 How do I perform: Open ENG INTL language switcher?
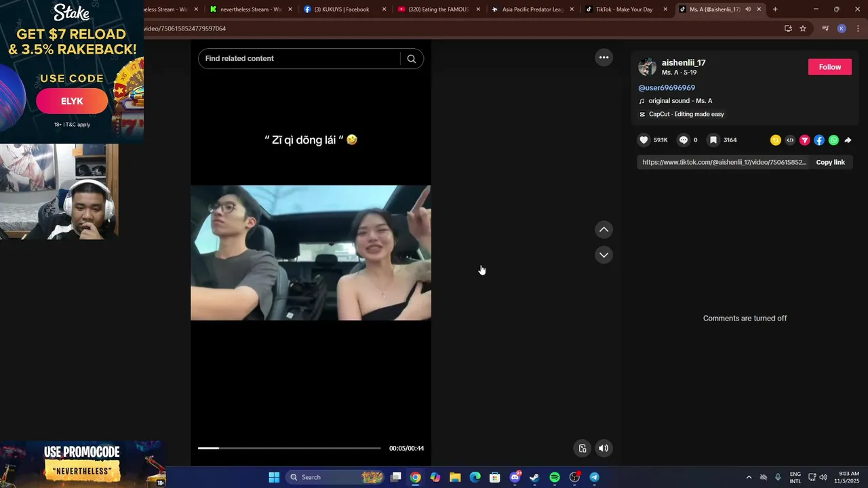tap(795, 477)
